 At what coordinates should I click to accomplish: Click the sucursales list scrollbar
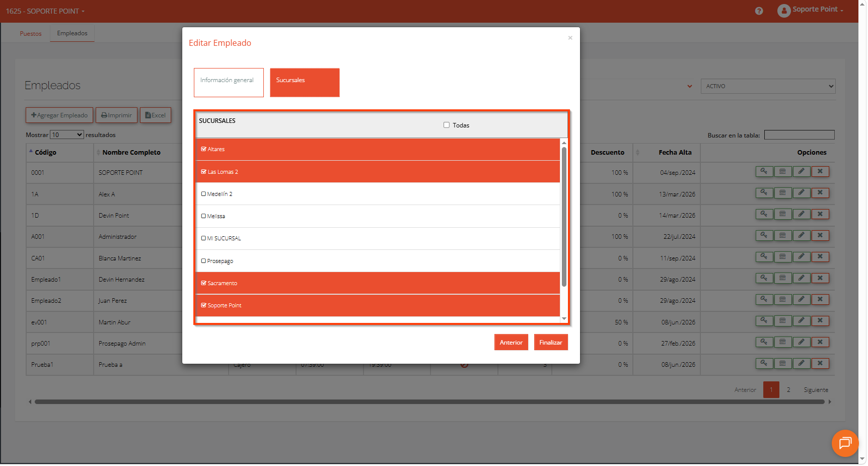(564, 217)
